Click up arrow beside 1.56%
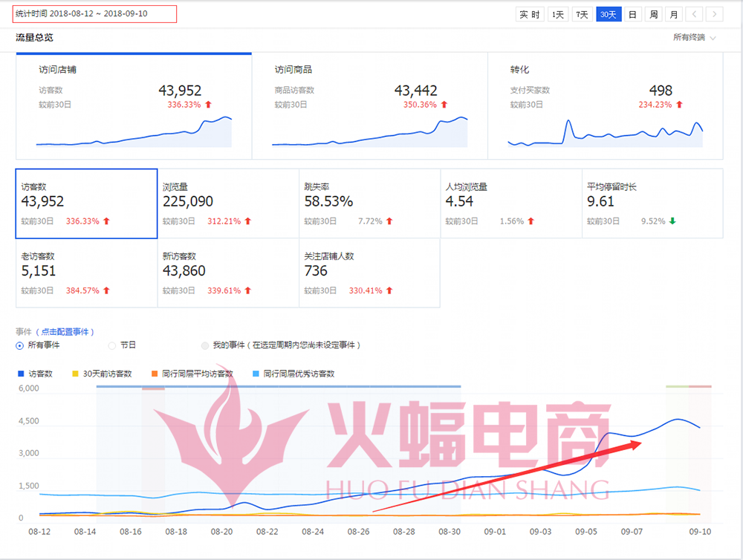 click(531, 221)
